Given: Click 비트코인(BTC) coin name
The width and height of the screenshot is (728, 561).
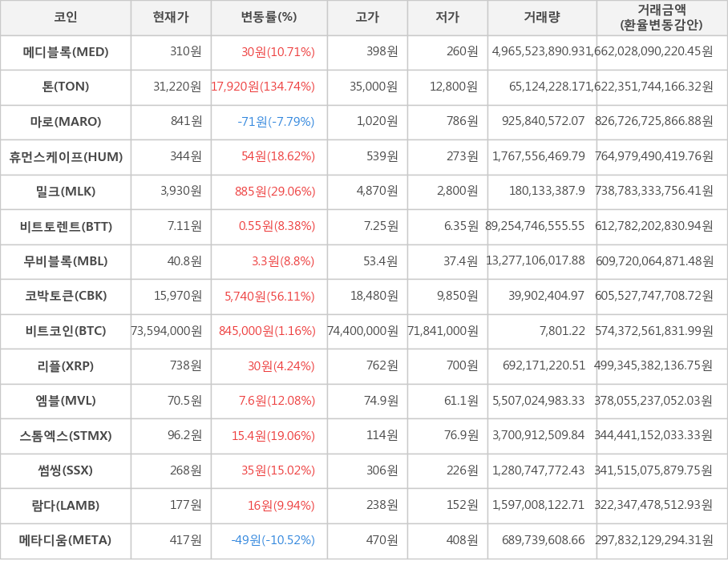Looking at the screenshot, I should (x=66, y=331).
